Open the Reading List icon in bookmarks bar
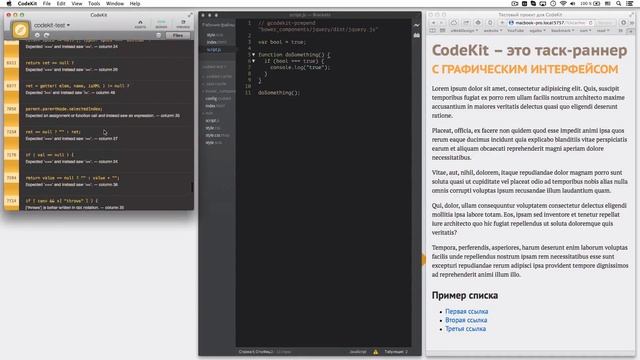640x360 pixels. (432, 31)
